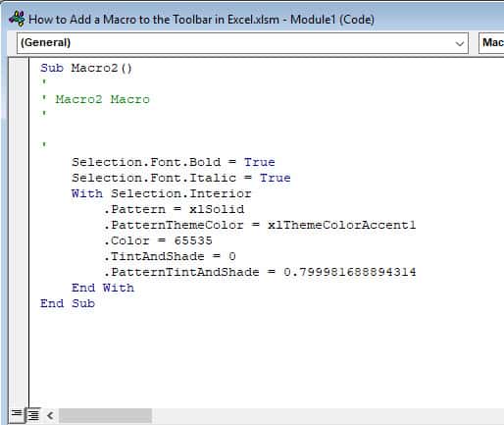Image resolution: width=504 pixels, height=425 pixels.
Task: Click the With Selection.Interior statement
Action: pyautogui.click(x=162, y=193)
